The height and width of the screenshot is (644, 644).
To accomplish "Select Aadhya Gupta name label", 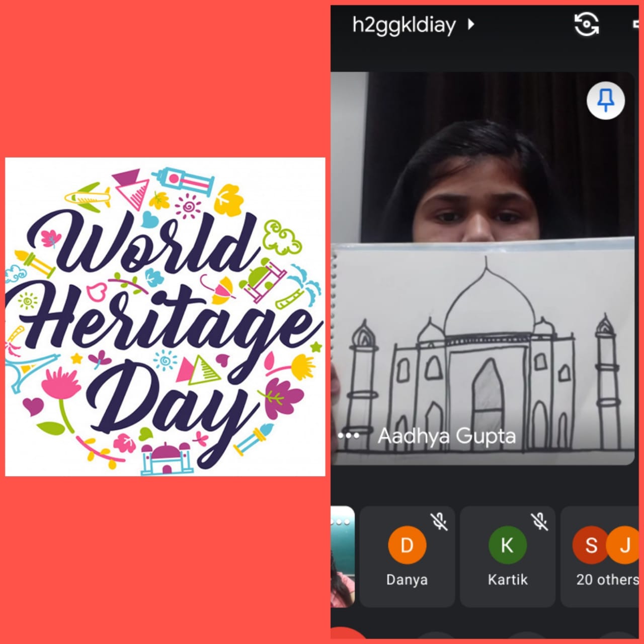I will [447, 436].
